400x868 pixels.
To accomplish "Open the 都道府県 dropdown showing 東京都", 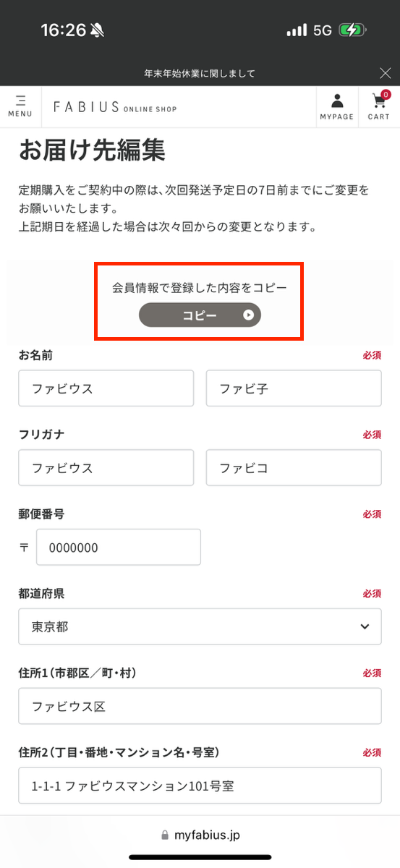I will (200, 626).
